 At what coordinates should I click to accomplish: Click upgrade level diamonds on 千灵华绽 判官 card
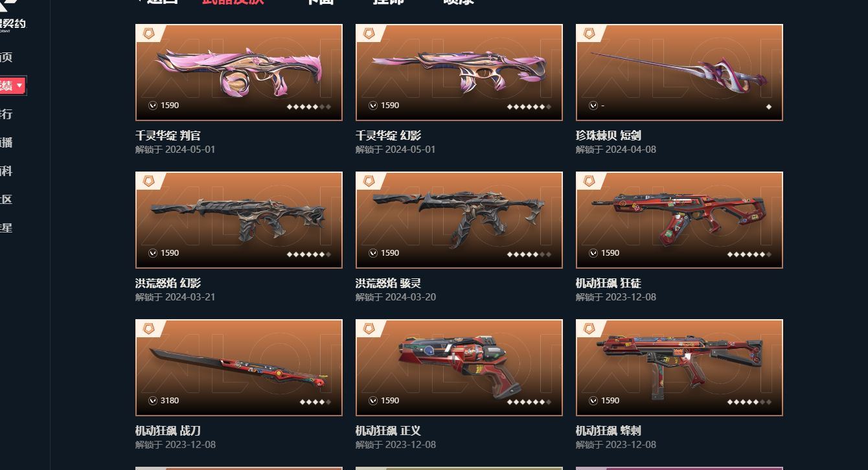(x=309, y=107)
